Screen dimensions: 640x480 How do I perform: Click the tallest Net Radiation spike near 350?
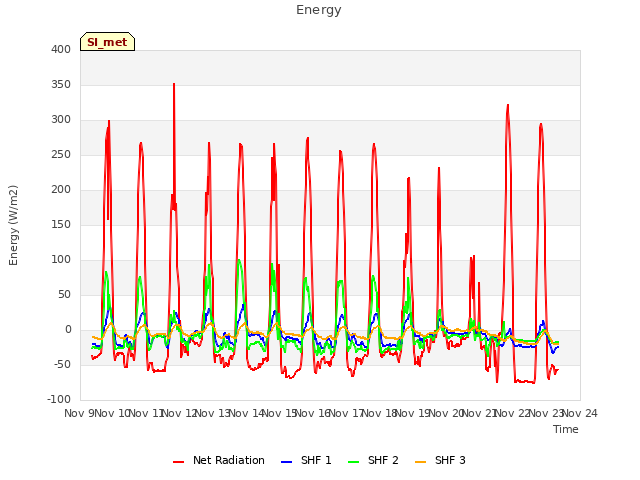point(174,84)
